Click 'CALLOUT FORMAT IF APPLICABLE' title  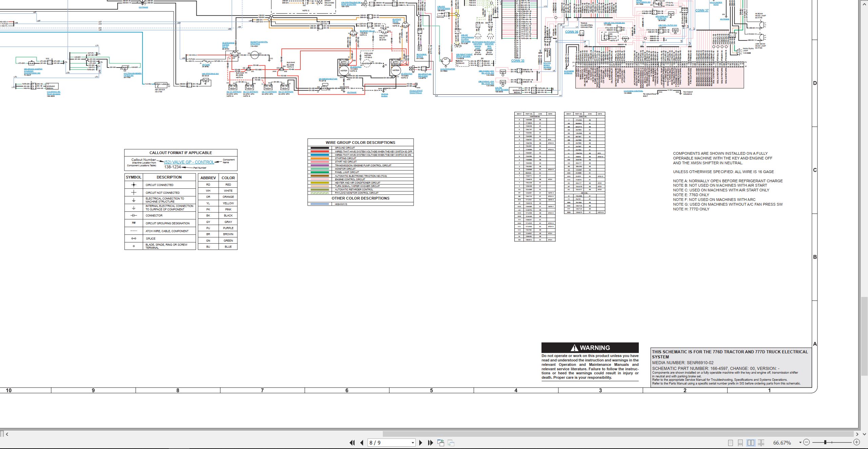(x=181, y=153)
